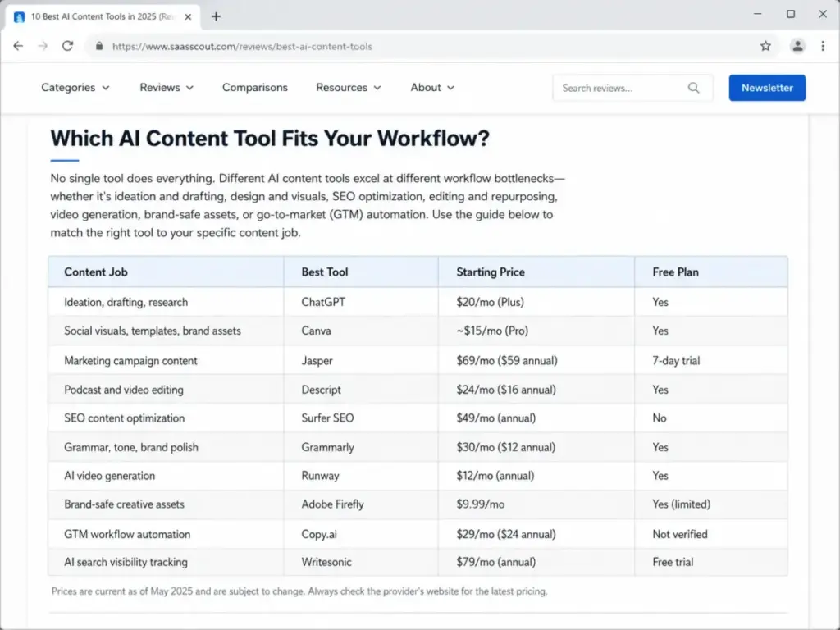This screenshot has height=630, width=840.
Task: Click the browser forward arrow
Action: coord(43,46)
